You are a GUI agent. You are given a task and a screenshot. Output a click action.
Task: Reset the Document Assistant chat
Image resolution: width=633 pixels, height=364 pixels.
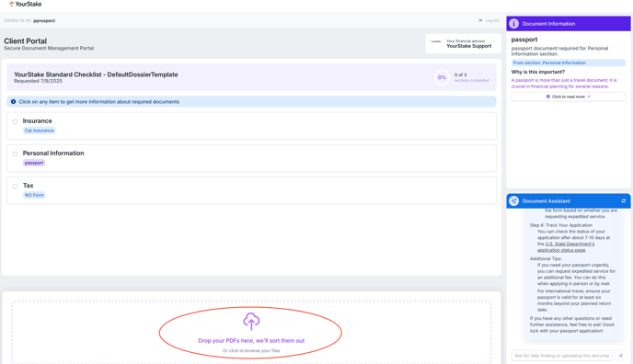coord(623,200)
